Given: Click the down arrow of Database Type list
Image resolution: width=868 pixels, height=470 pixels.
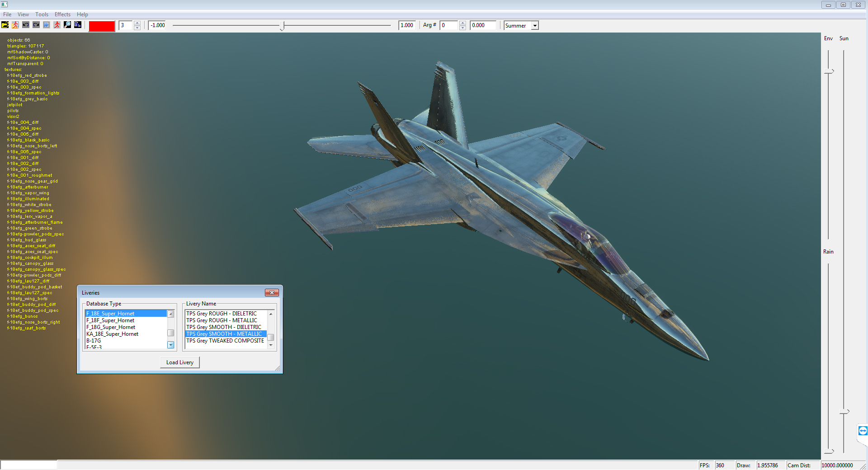Looking at the screenshot, I should tap(171, 345).
